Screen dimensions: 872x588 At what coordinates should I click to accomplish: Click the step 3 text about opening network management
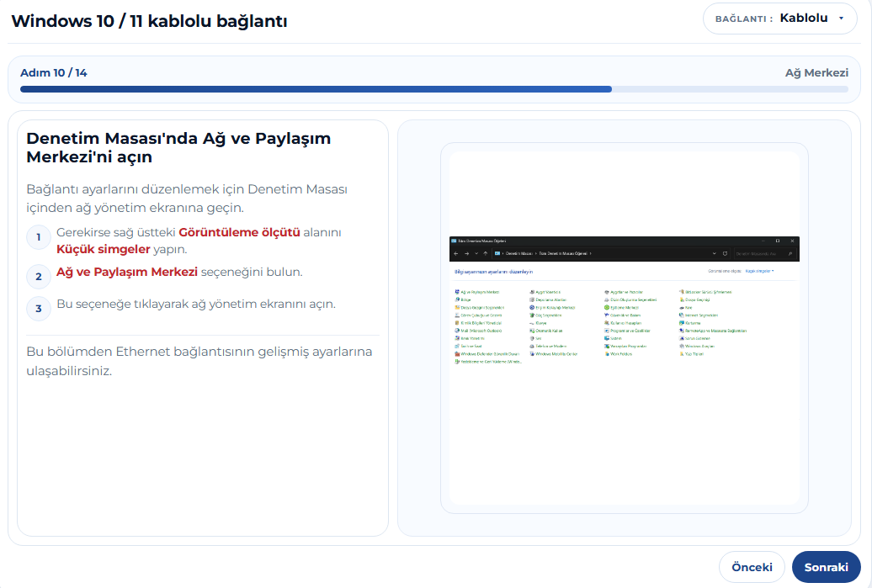(196, 304)
